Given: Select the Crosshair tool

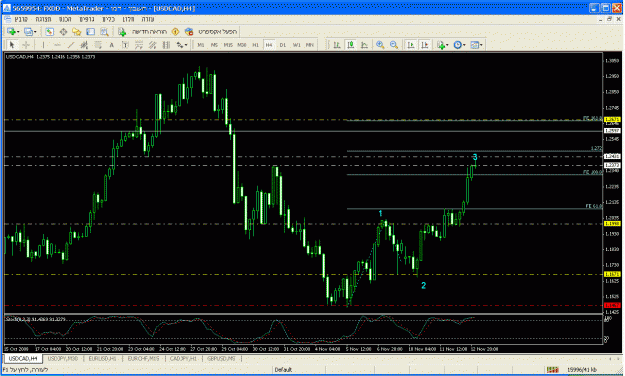Looking at the screenshot, I should coord(26,45).
